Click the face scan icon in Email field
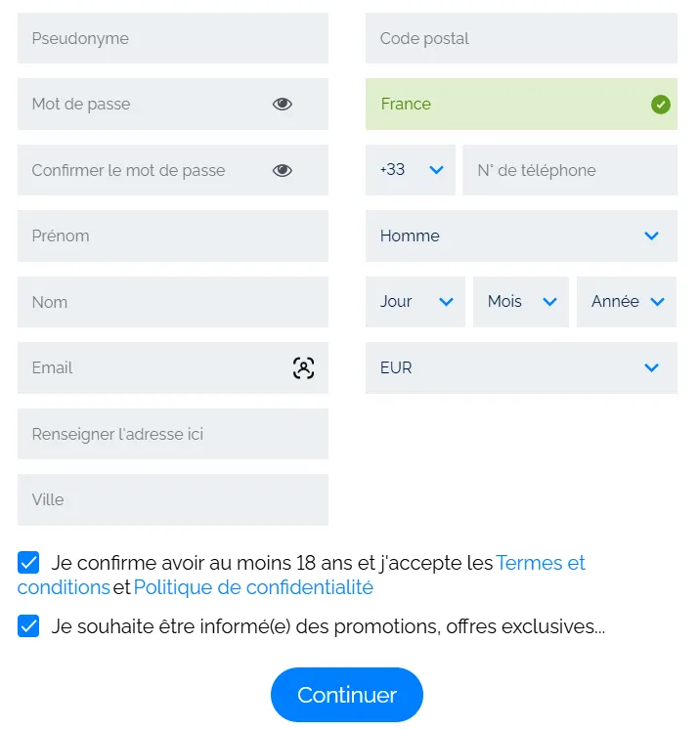Screen dimensions: 700x729 point(303,368)
